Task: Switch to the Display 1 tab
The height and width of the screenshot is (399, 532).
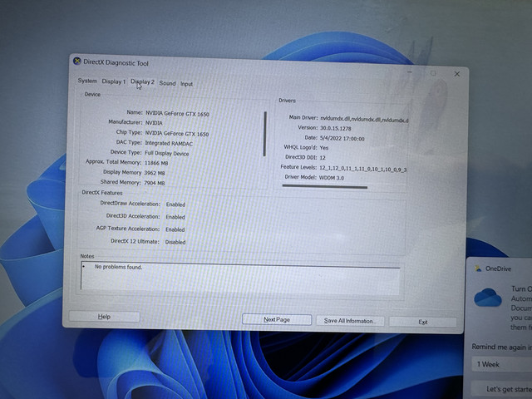Action: tap(114, 81)
